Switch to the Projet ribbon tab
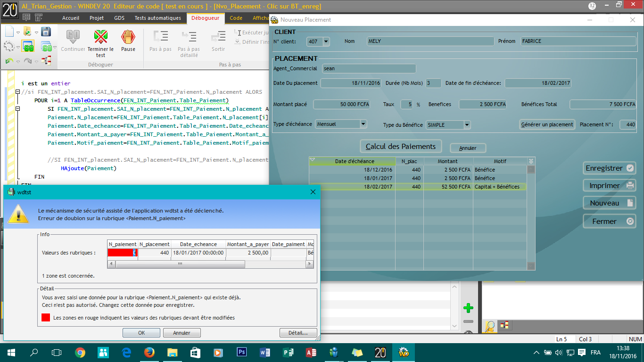This screenshot has height=362, width=644. tap(97, 18)
